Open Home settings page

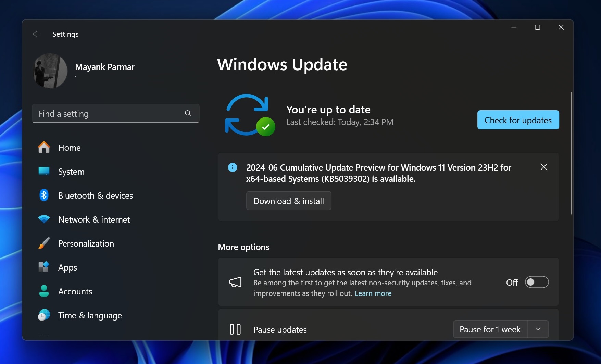tap(116, 148)
